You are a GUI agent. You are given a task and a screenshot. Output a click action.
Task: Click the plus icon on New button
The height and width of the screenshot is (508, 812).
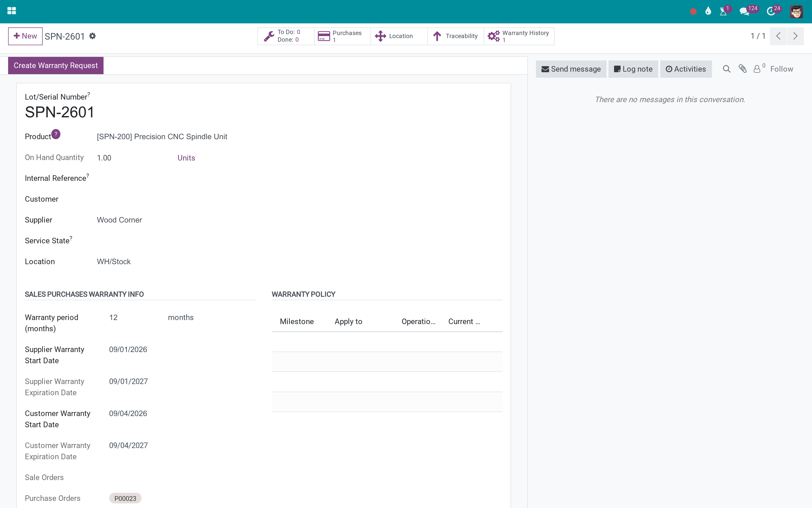coord(16,36)
